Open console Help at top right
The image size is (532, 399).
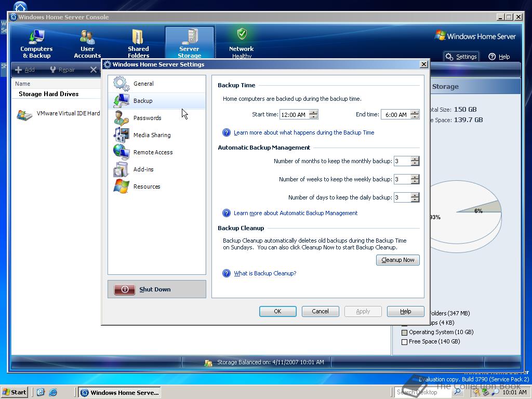499,57
